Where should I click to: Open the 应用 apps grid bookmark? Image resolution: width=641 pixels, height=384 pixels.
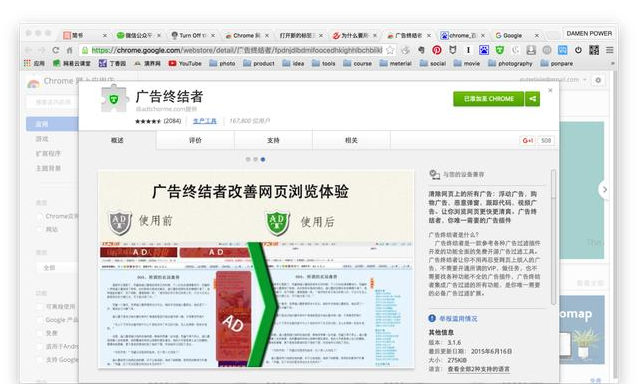[34, 63]
